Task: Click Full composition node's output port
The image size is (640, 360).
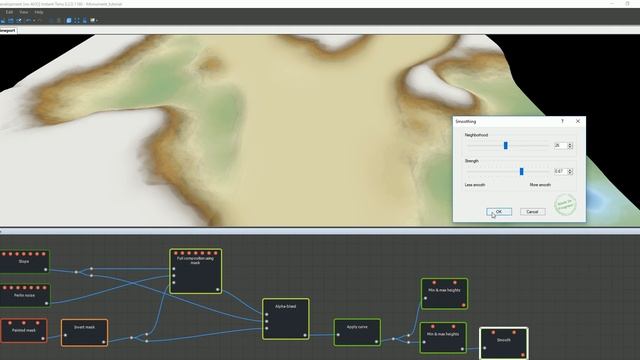Action: pyautogui.click(x=218, y=290)
